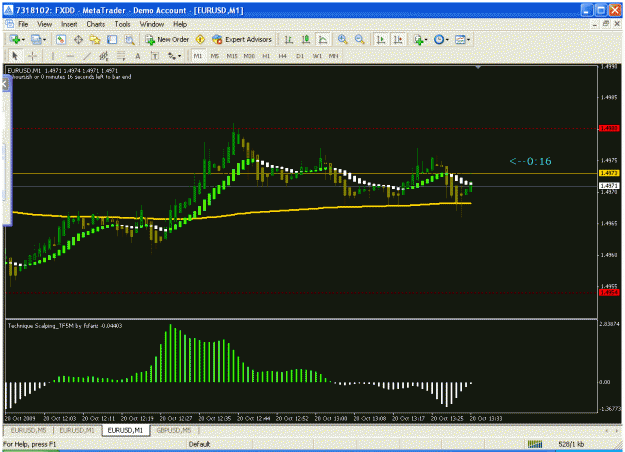The image size is (625, 452).
Task: Switch to the H1 timeframe
Action: click(266, 56)
